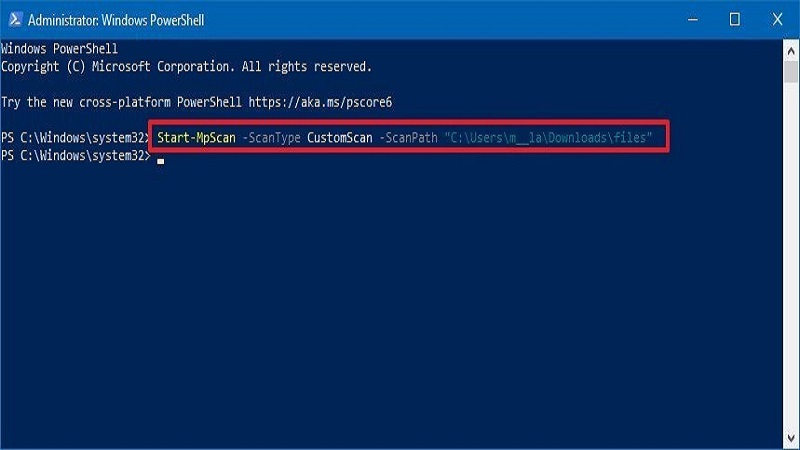Viewport: 800px width, 450px height.
Task: Click the -ScanPath parameter
Action: point(410,137)
